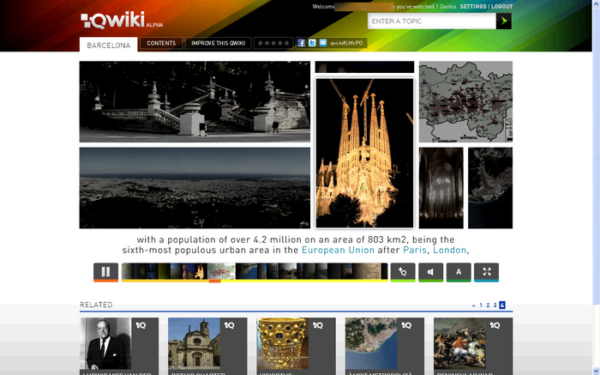
Task: Click Improve This Qwiki button
Action: coord(218,43)
